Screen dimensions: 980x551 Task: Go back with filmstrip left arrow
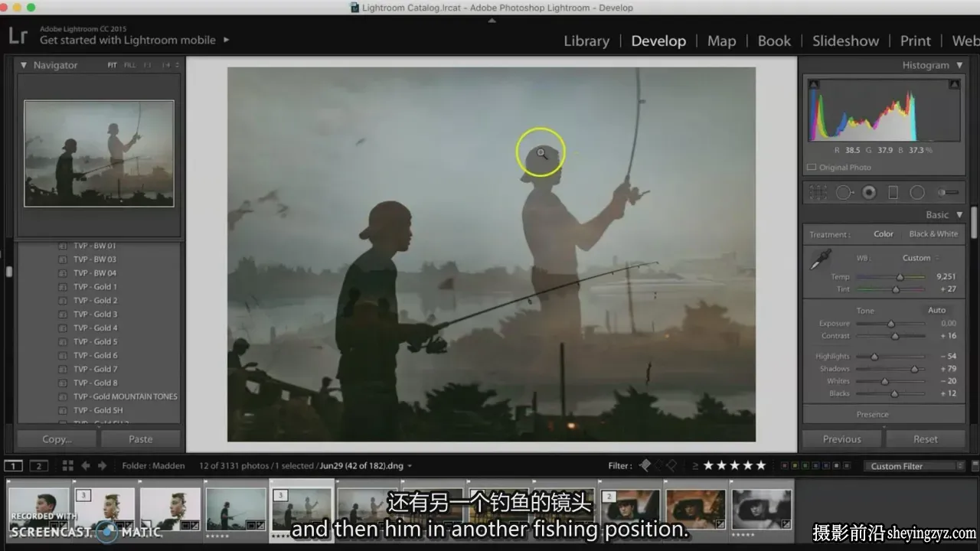coord(86,465)
